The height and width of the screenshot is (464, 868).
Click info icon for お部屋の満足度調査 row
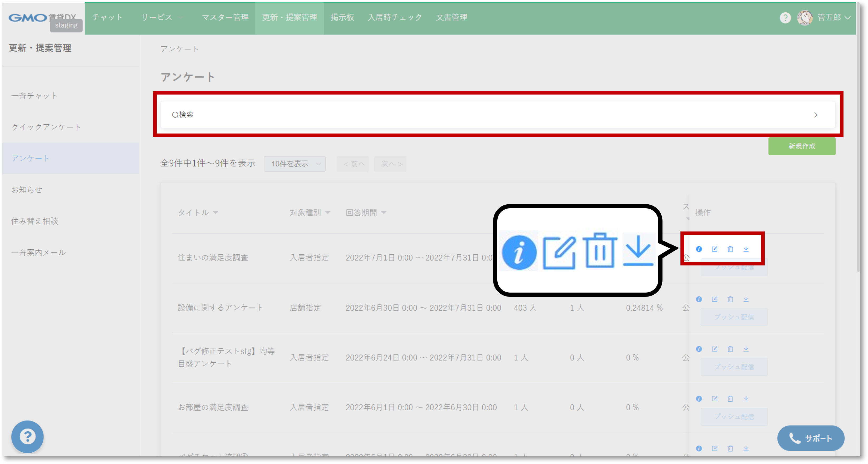tap(699, 399)
